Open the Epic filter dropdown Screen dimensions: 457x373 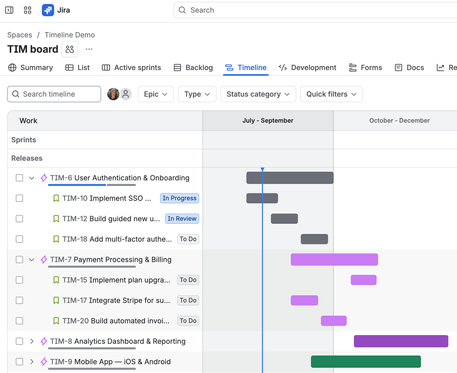[x=156, y=94]
